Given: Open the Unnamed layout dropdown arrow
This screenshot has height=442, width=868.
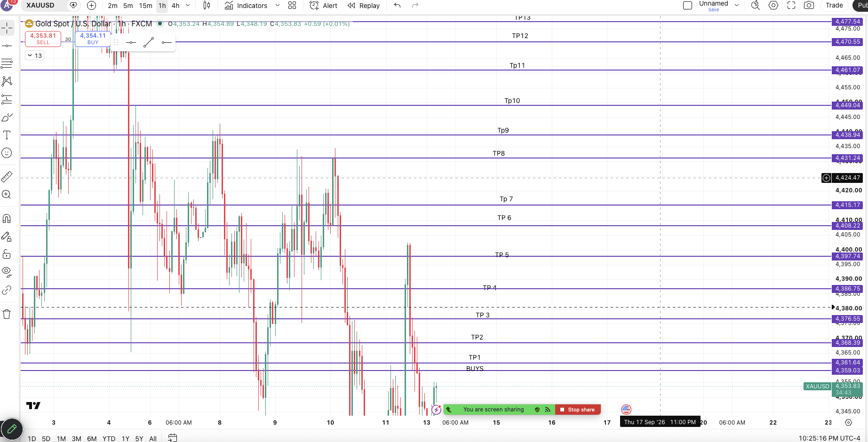Looking at the screenshot, I should click(x=737, y=6).
